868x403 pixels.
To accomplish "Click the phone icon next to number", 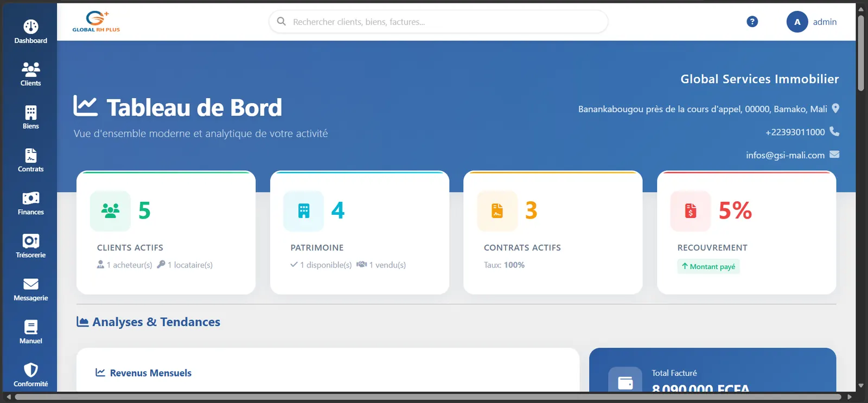I will click(834, 131).
